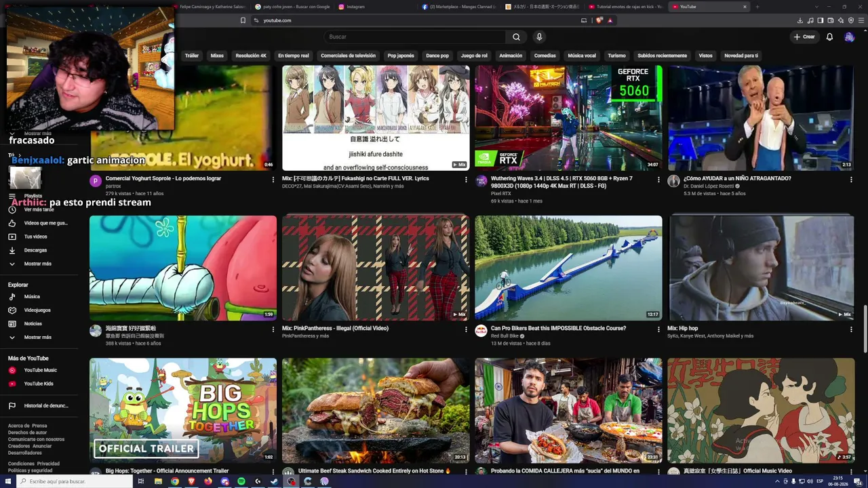
Task: Open Steam from the Windows taskbar
Action: tap(275, 481)
